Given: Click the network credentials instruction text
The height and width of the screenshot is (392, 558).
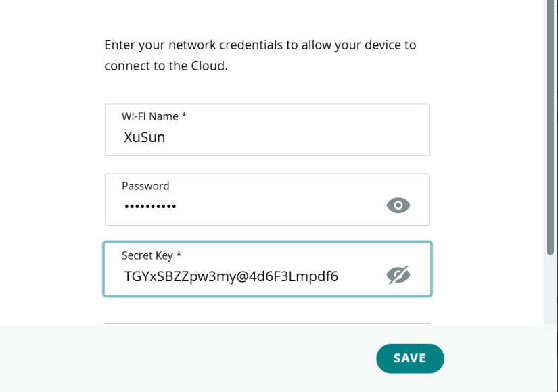Looking at the screenshot, I should [260, 55].
